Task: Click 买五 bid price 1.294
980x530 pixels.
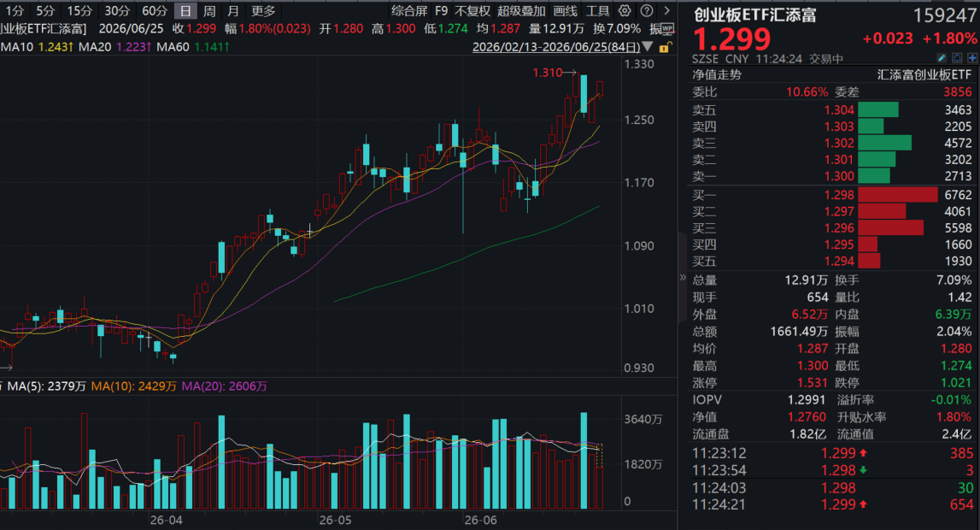Action: pyautogui.click(x=839, y=262)
